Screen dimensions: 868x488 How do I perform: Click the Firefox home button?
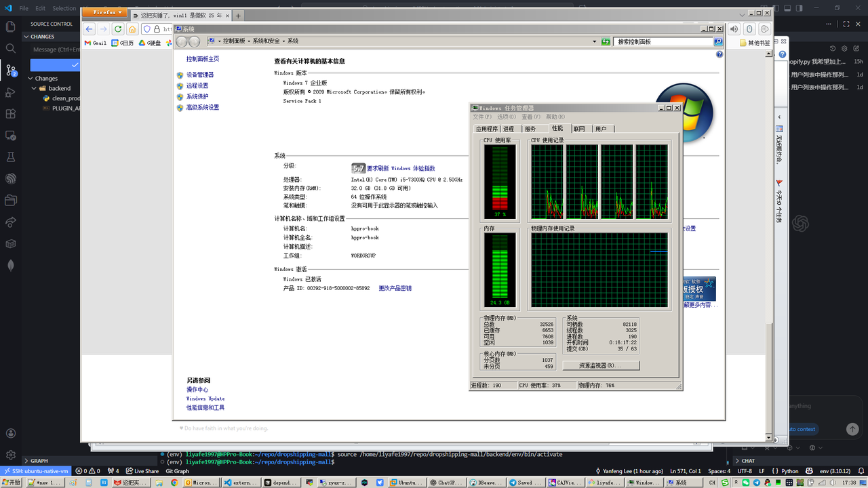point(132,29)
